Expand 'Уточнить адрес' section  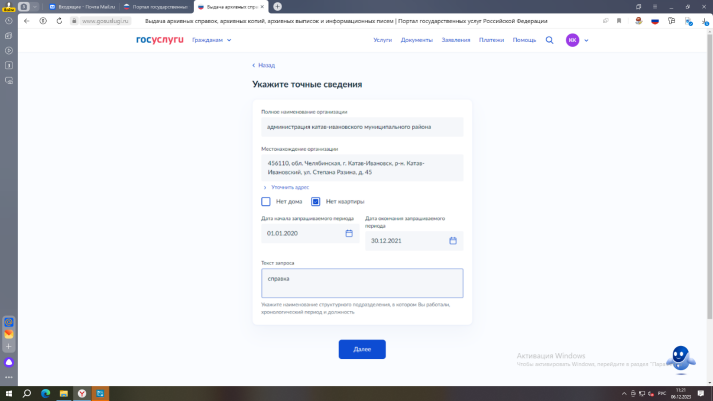click(x=289, y=187)
